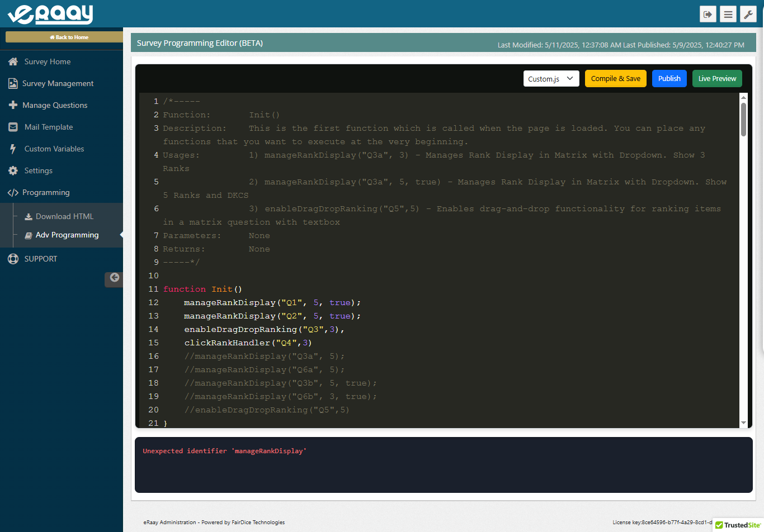Click the eRaay Administration footer text
Image resolution: width=764 pixels, height=532 pixels.
click(214, 522)
